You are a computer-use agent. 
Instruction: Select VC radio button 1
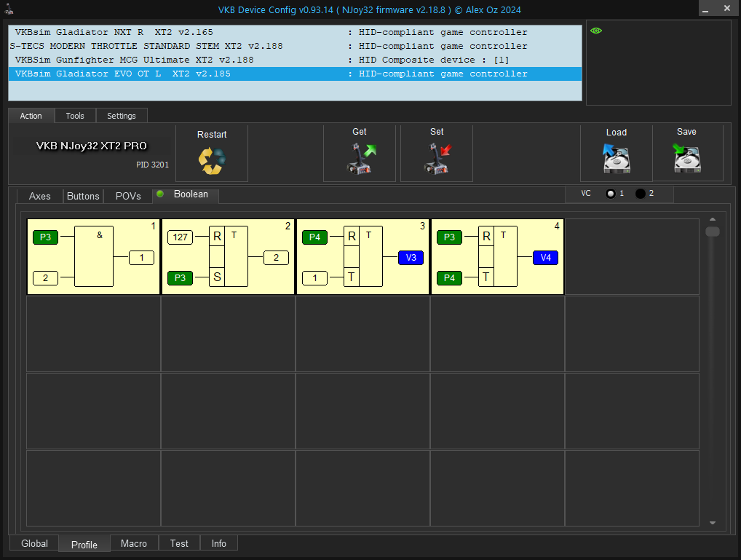pos(611,194)
